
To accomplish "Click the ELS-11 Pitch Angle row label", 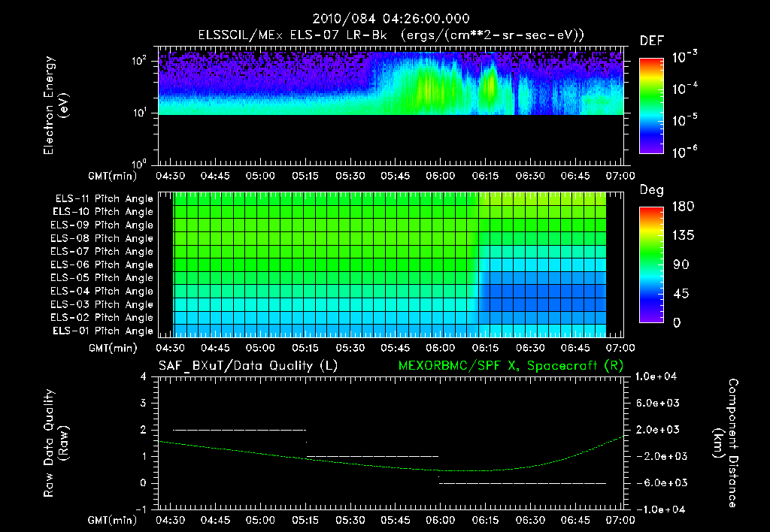I will coord(104,199).
